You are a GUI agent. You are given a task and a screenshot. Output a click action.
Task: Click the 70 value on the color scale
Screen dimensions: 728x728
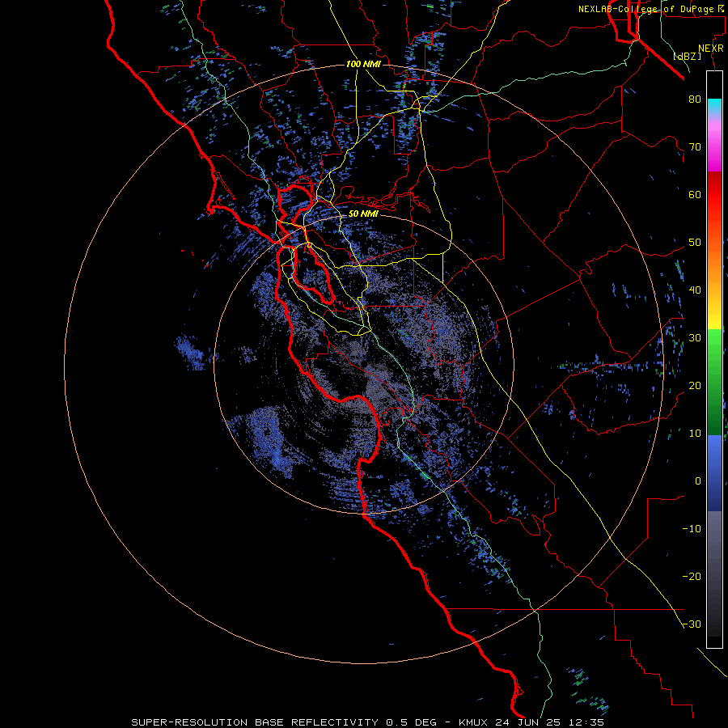(x=695, y=147)
